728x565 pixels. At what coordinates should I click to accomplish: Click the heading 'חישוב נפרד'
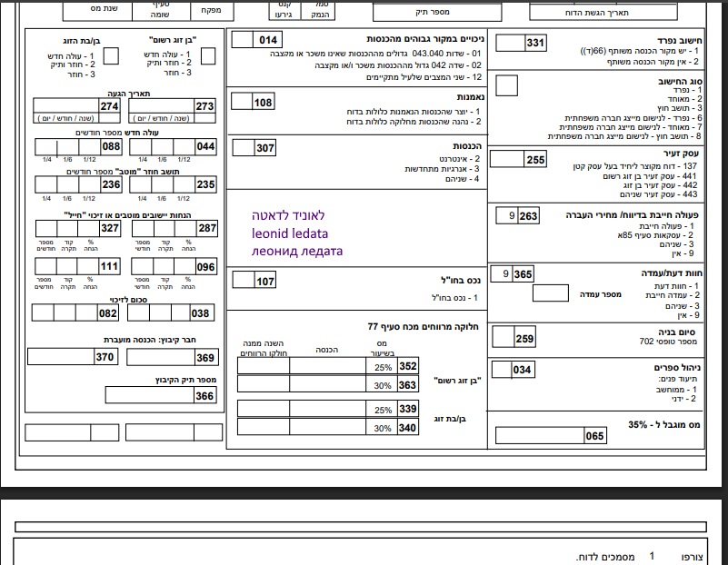point(680,41)
